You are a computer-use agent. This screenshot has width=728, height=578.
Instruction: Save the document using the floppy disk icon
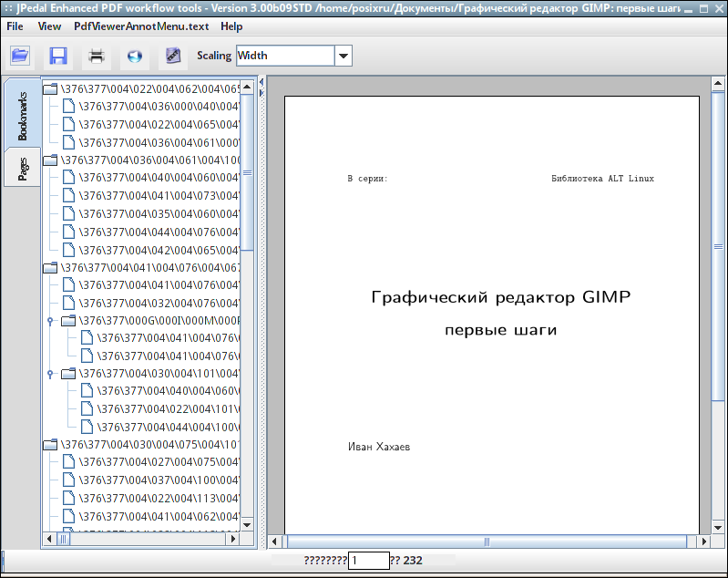click(58, 56)
